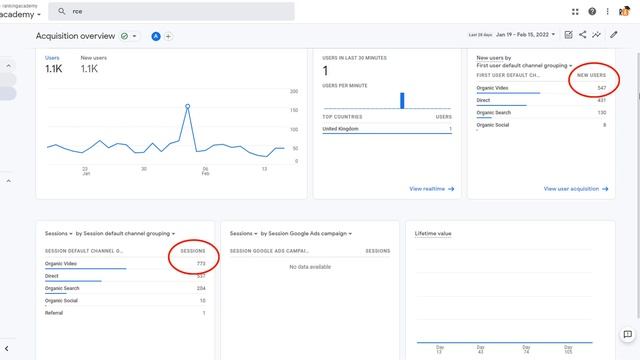Expand First user default channel grouping dropdown
Image resolution: width=640 pixels, height=360 pixels.
524,66
